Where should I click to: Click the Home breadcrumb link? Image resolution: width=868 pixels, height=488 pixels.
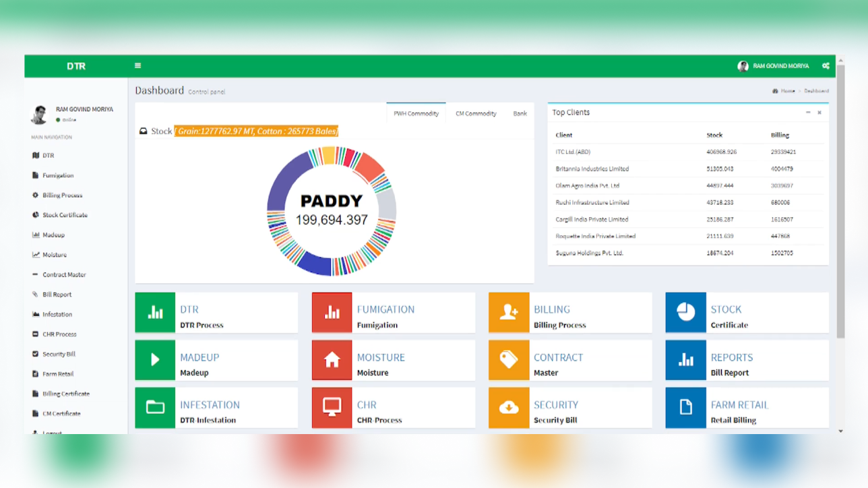point(787,91)
